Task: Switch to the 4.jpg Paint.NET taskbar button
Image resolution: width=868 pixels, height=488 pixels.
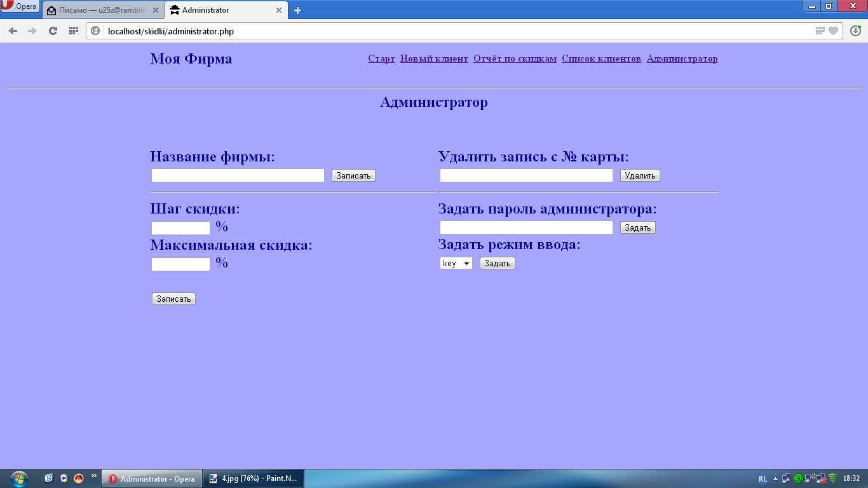Action: [254, 478]
